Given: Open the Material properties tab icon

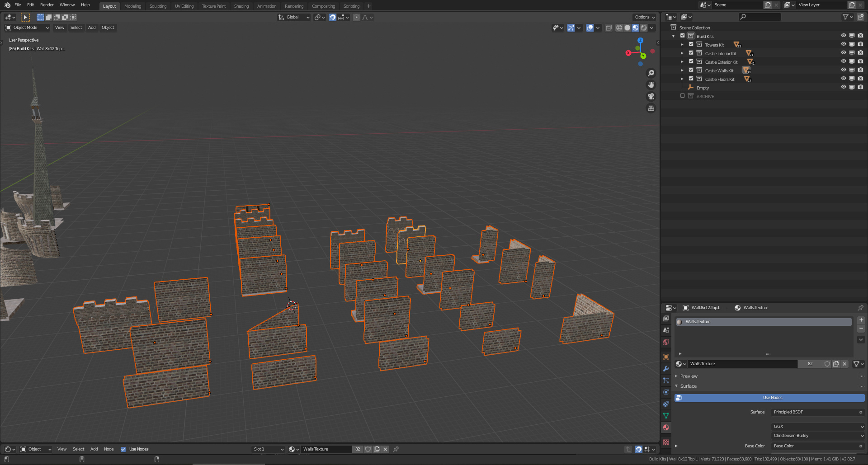Looking at the screenshot, I should 666,427.
